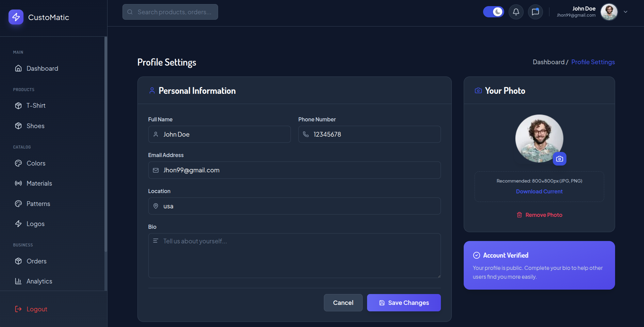This screenshot has height=327, width=644.
Task: Click the Email Address input field
Action: pyautogui.click(x=295, y=170)
